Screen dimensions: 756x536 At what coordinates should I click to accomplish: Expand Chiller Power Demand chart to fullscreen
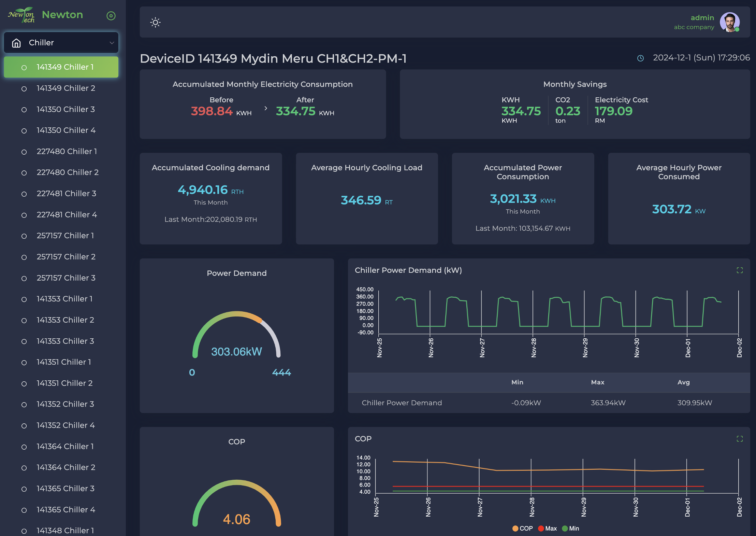point(740,270)
